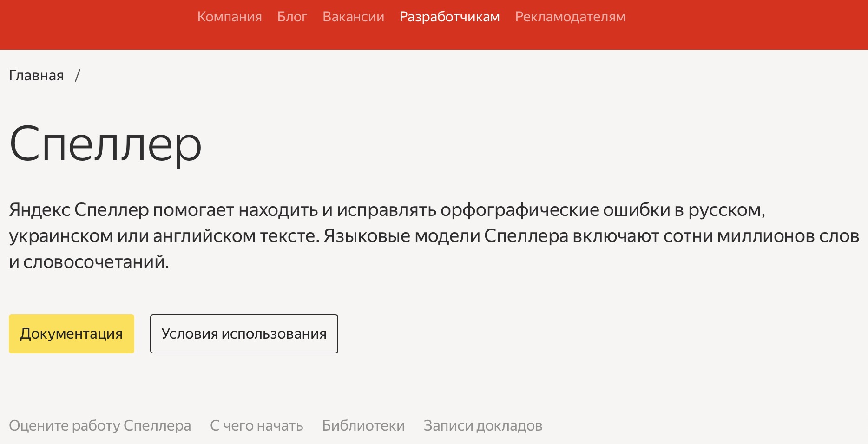Click the word словосочетаний in description

pyautogui.click(x=95, y=262)
